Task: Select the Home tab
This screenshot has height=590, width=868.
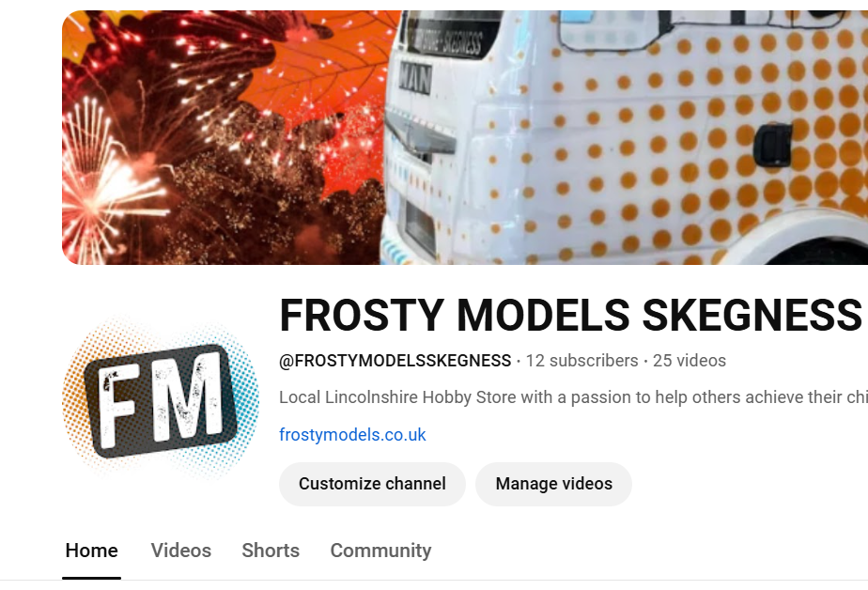Action: (x=91, y=551)
